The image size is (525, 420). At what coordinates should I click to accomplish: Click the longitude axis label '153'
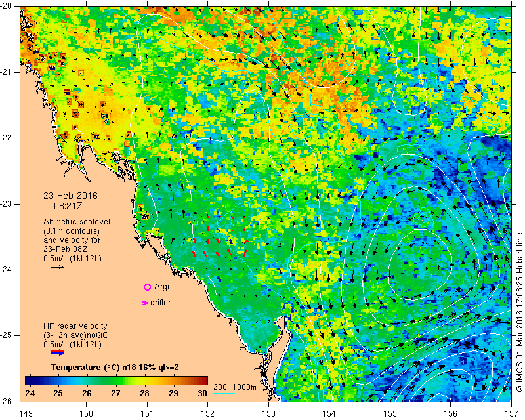pyautogui.click(x=269, y=414)
